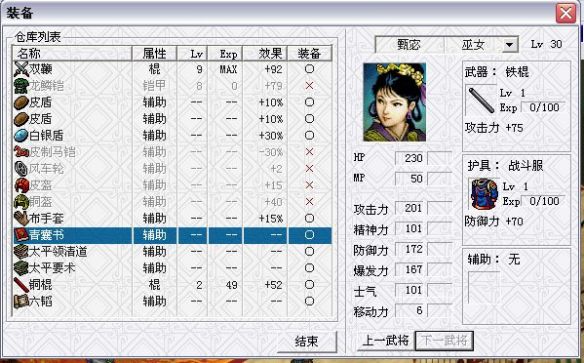Image resolution: width=584 pixels, height=363 pixels.
Task: Select the 铜棍 red staff icon
Action: (x=21, y=285)
